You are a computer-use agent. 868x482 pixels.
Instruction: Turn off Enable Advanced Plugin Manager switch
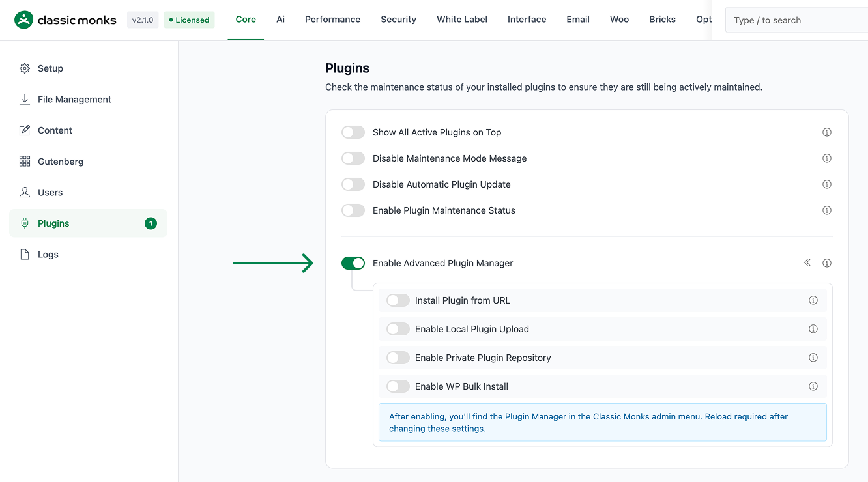tap(353, 263)
